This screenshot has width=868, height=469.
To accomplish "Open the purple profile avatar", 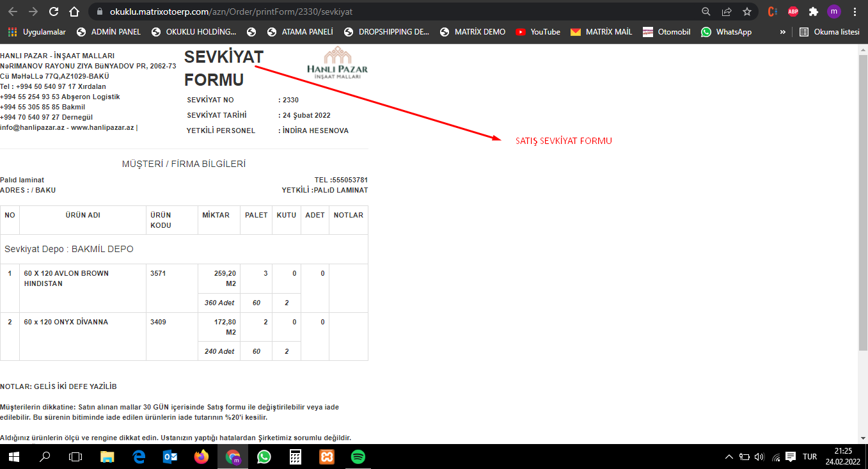I will coord(834,12).
